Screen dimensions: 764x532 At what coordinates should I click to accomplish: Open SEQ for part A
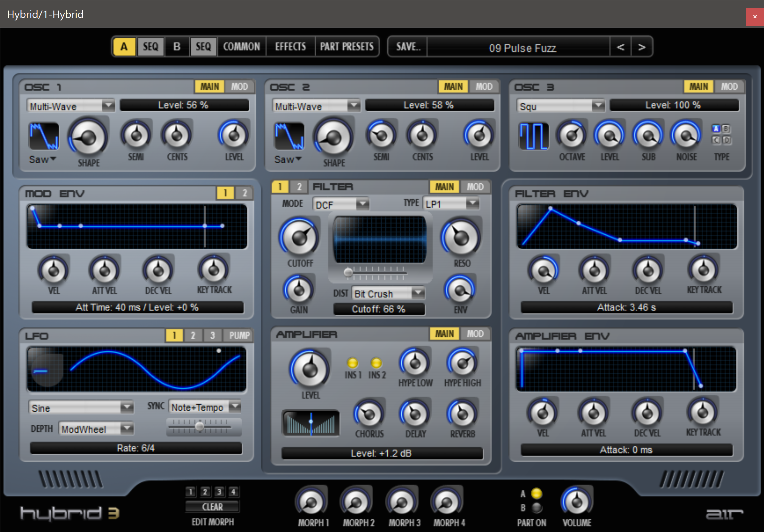(x=150, y=46)
